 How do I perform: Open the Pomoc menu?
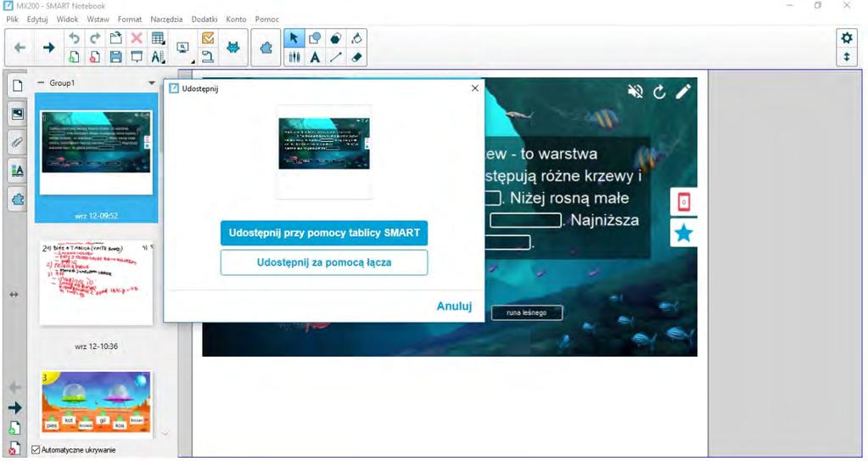[266, 19]
